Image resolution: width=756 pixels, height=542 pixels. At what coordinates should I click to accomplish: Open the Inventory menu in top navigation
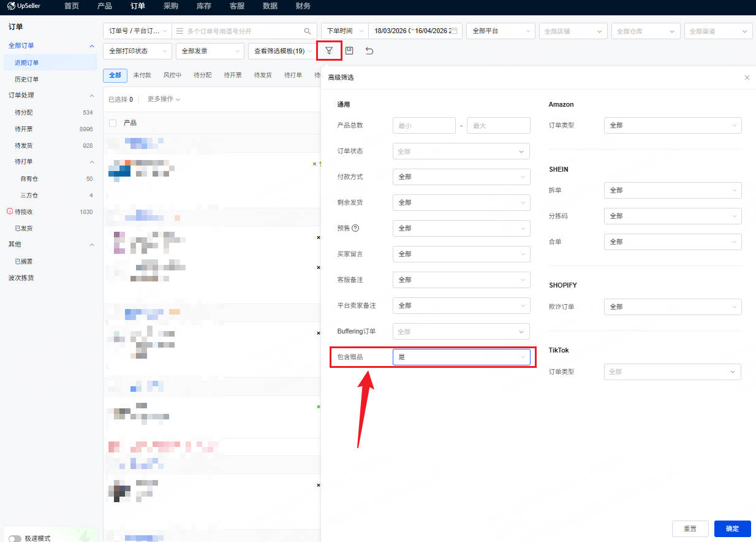pyautogui.click(x=203, y=6)
